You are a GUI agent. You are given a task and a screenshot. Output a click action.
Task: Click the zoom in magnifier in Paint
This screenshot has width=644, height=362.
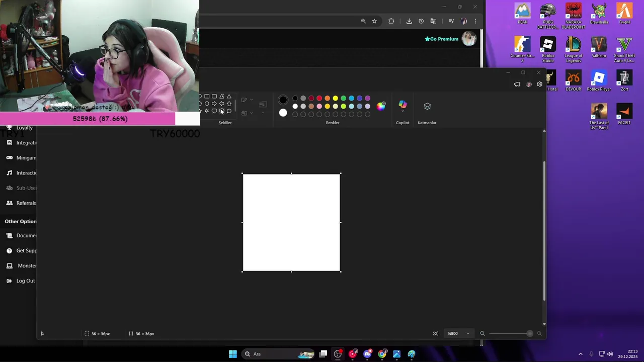pyautogui.click(x=539, y=333)
